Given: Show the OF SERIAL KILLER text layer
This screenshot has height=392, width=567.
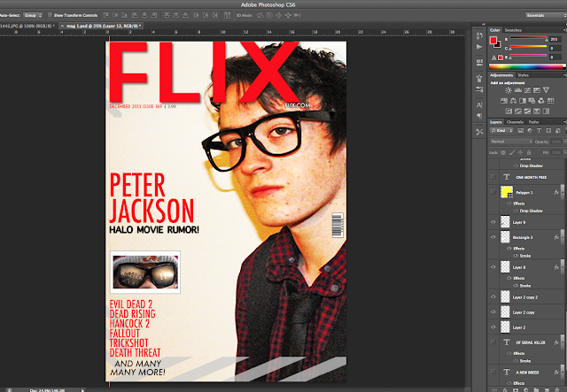Looking at the screenshot, I should click(x=493, y=342).
